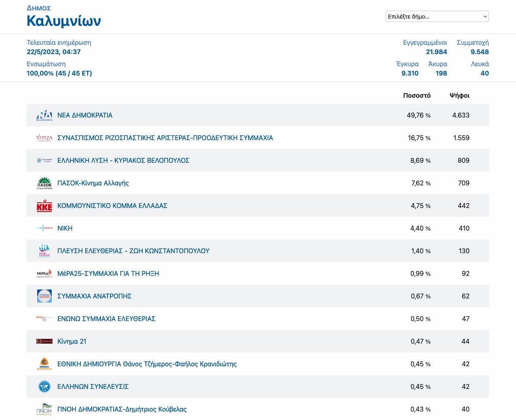The height and width of the screenshot is (420, 516).
Task: Click the Nea Dimokratia party logo
Action: (x=44, y=115)
